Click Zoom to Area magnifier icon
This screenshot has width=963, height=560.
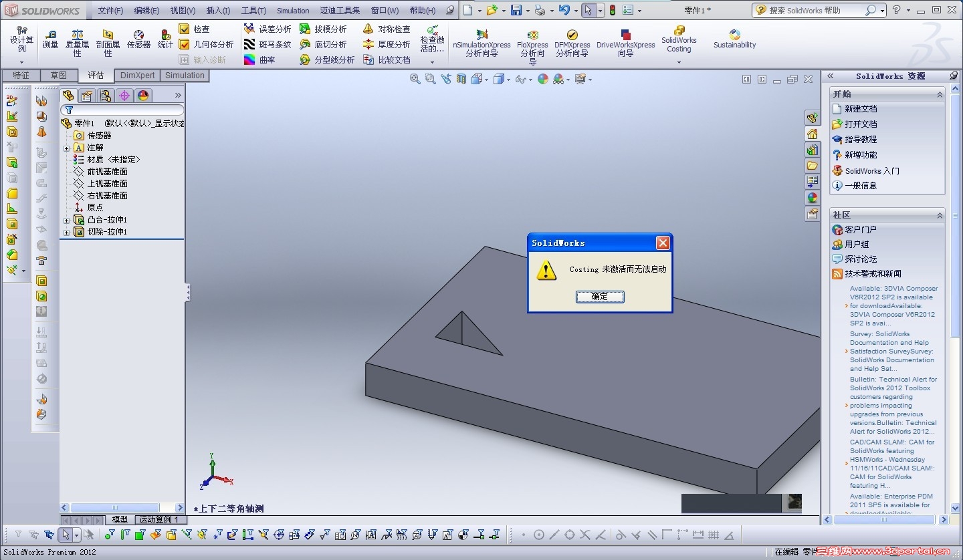(430, 79)
